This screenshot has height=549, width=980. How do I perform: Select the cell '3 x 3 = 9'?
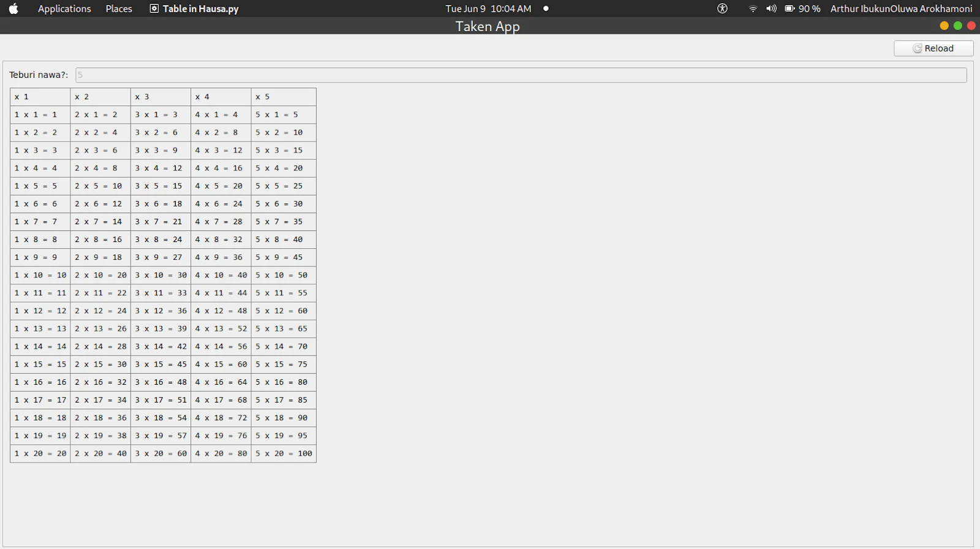[x=160, y=150]
